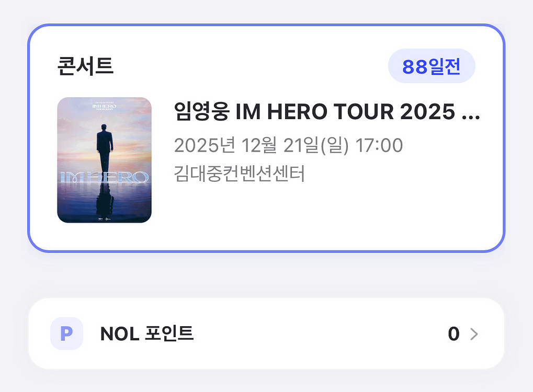This screenshot has height=392, width=533.
Task: Click the ellipsis ending the concert title
Action: tap(471, 112)
